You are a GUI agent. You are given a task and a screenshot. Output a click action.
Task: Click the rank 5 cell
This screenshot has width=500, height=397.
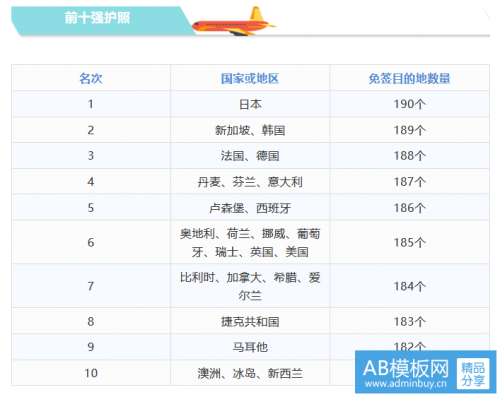[91, 208]
